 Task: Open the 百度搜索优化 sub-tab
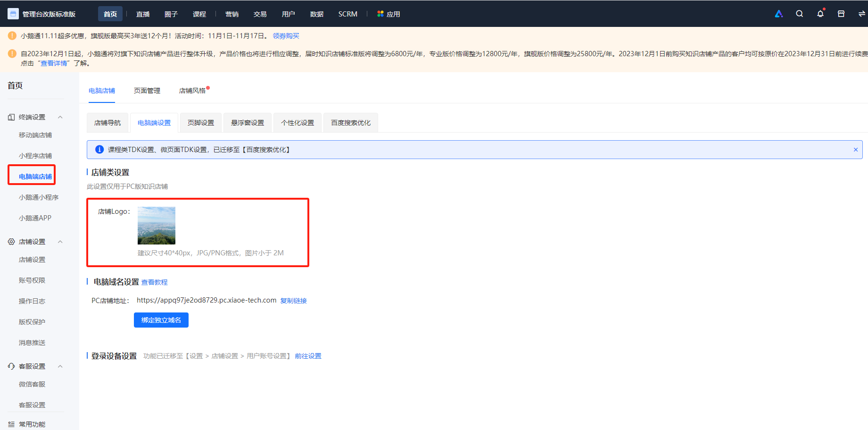(351, 123)
